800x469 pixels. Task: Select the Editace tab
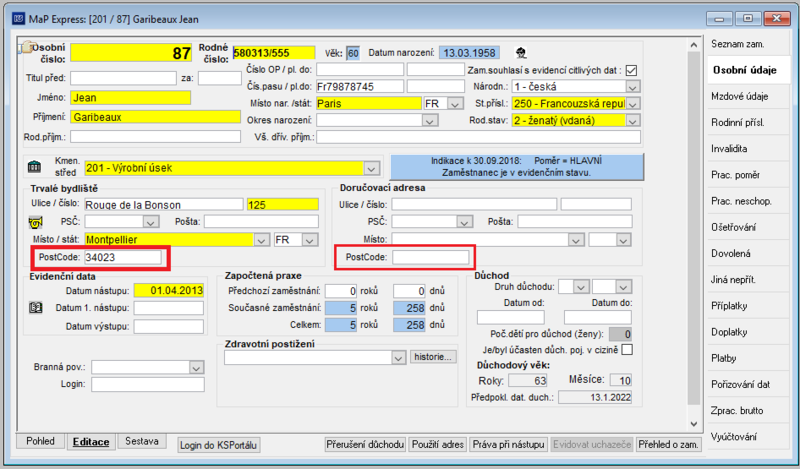pos(91,442)
